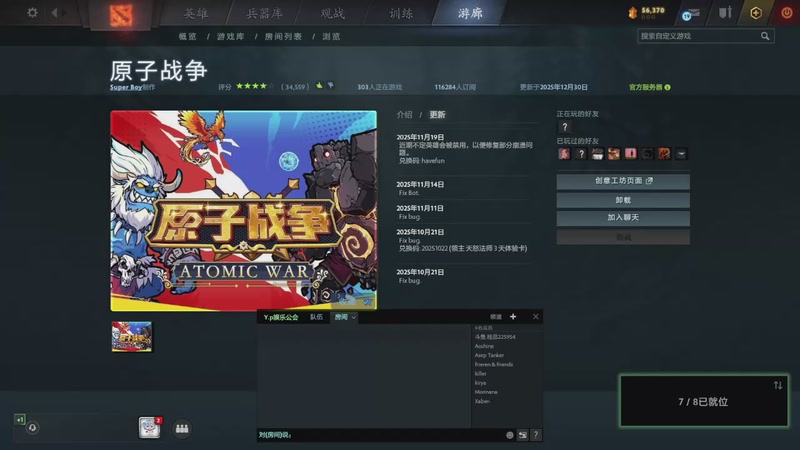Open the shield and sword armory icon
The width and height of the screenshot is (800, 450).
[x=725, y=12]
